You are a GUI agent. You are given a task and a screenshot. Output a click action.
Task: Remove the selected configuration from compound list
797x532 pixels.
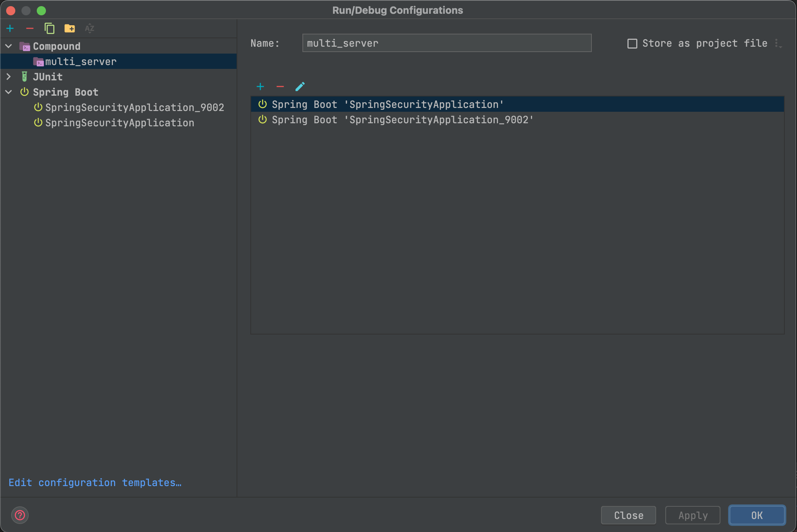point(280,86)
